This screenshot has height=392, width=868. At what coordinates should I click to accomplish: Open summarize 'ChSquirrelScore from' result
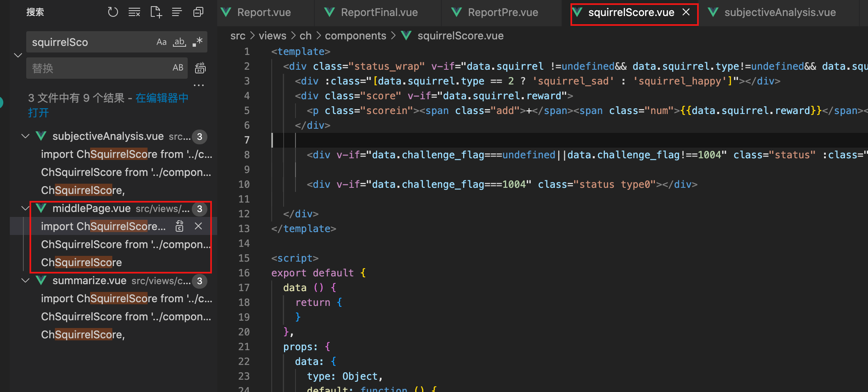(x=126, y=317)
